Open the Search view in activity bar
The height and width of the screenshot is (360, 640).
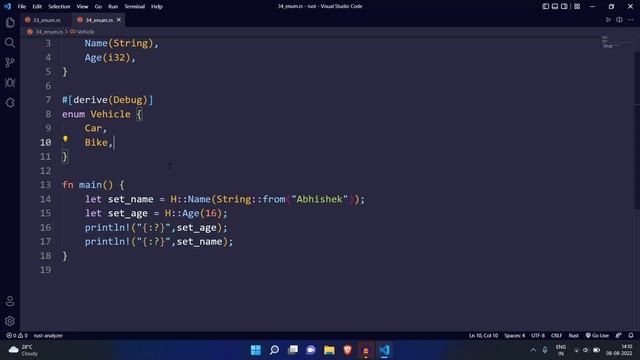tap(10, 42)
